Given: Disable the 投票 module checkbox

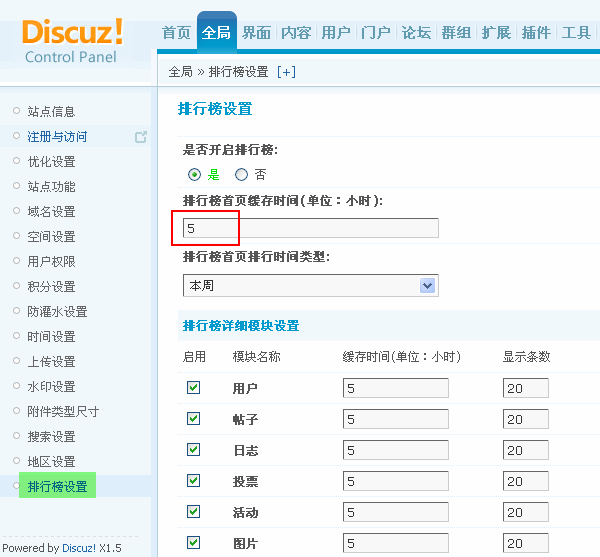Looking at the screenshot, I should click(x=194, y=481).
